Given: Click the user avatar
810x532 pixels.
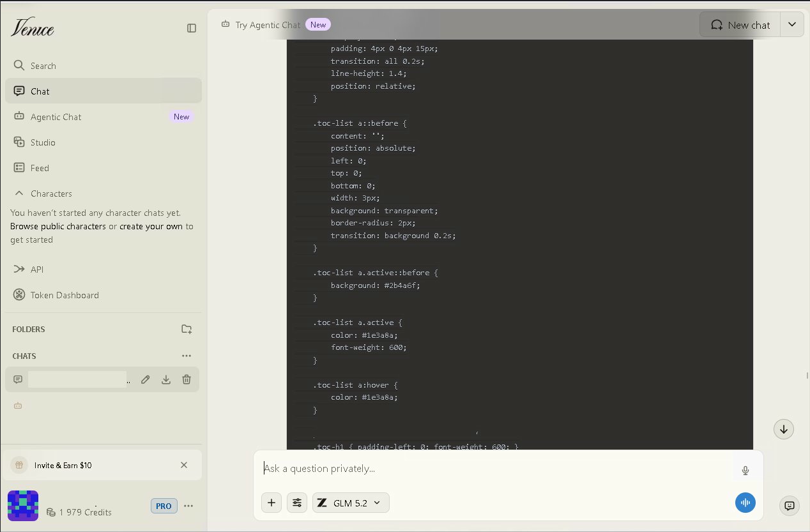Looking at the screenshot, I should click(x=23, y=506).
